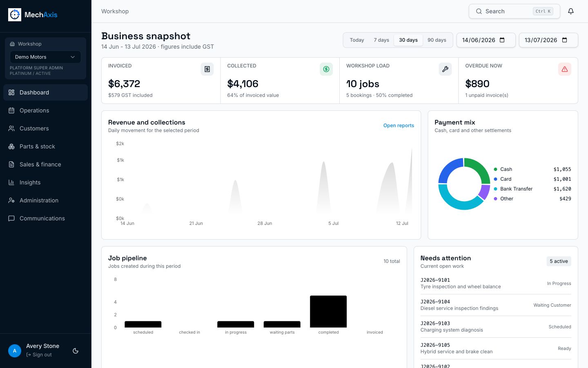Expand the Demo Motors workshop dropdown
588x368 pixels.
coord(45,57)
